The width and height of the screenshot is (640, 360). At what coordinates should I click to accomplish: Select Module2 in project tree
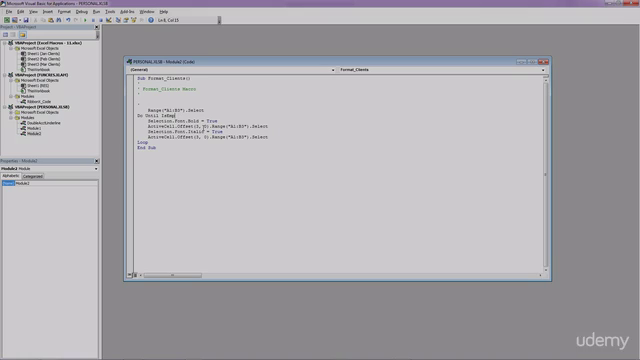point(34,133)
